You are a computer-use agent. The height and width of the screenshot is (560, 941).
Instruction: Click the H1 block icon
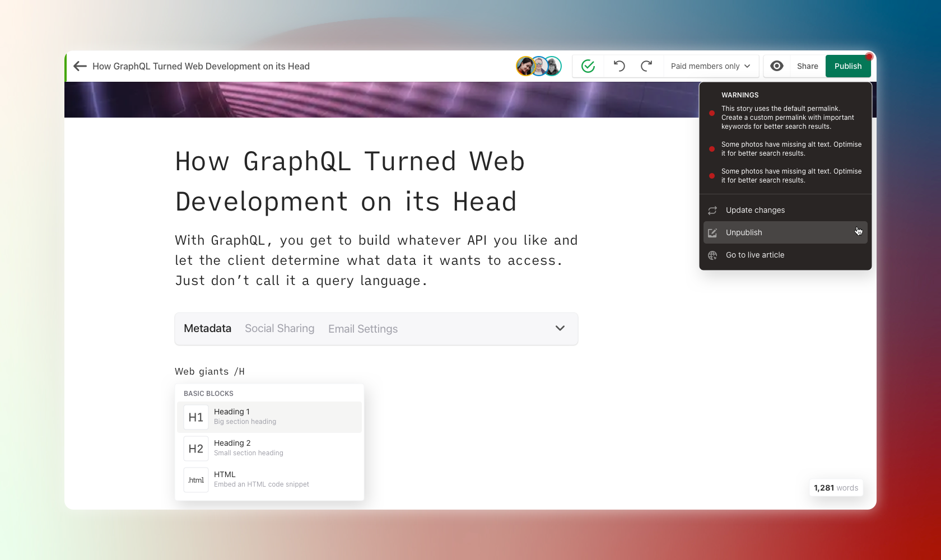pyautogui.click(x=196, y=417)
